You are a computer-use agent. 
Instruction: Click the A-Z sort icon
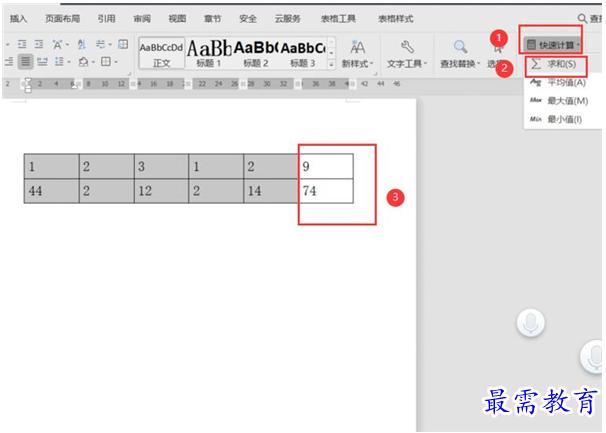tap(82, 44)
